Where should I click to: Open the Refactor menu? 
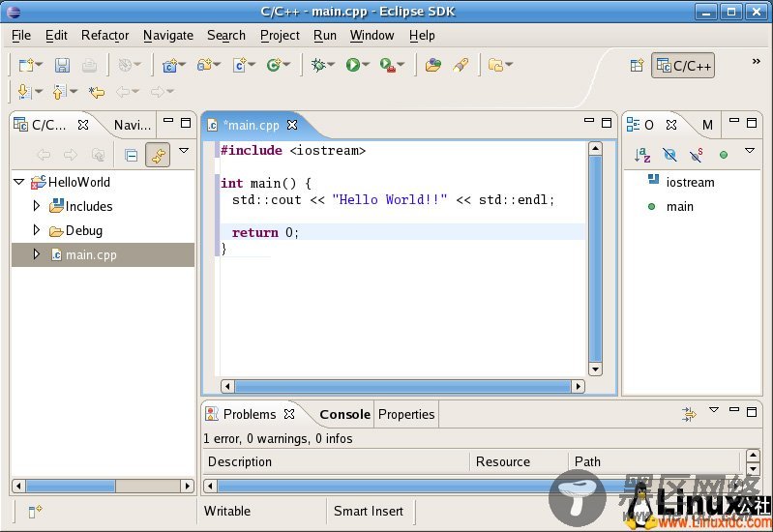click(104, 36)
